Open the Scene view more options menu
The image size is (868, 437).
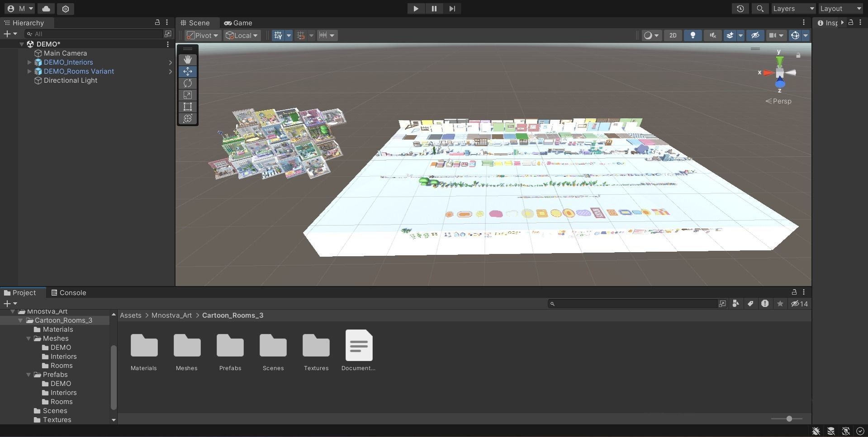(x=804, y=22)
